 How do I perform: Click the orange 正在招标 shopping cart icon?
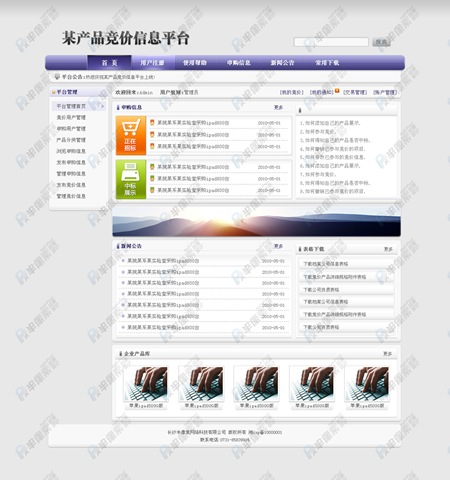click(131, 135)
